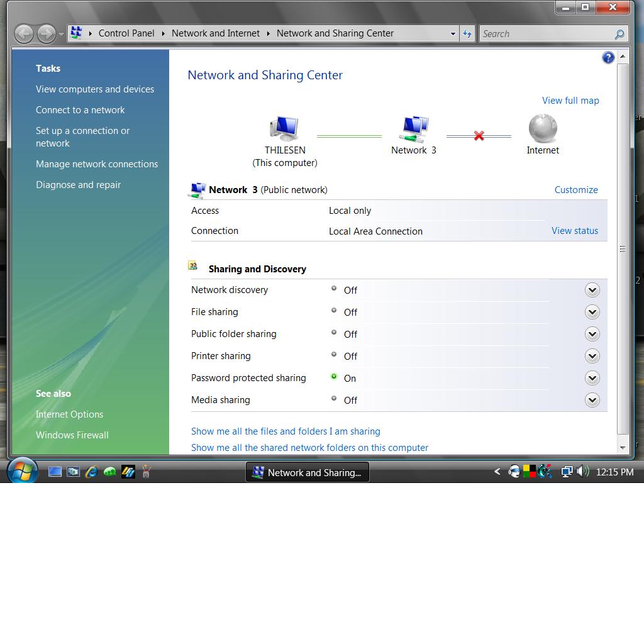This screenshot has height=644, width=644.
Task: Click the colored squares icon in the tray
Action: (x=529, y=472)
